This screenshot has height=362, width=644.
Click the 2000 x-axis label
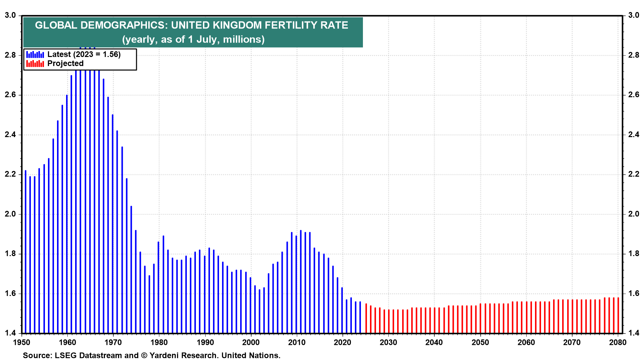[251, 343]
